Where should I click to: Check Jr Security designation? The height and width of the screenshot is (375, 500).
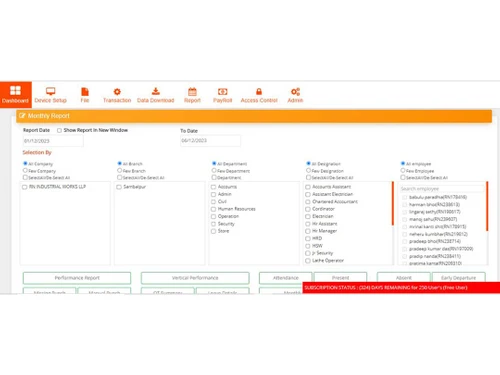(x=308, y=253)
